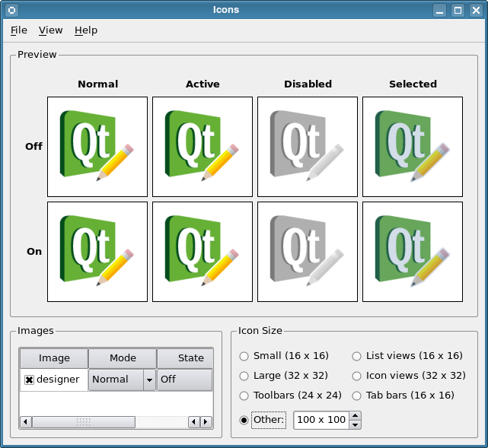The height and width of the screenshot is (448, 488).
Task: Open the File menu
Action: pos(19,30)
